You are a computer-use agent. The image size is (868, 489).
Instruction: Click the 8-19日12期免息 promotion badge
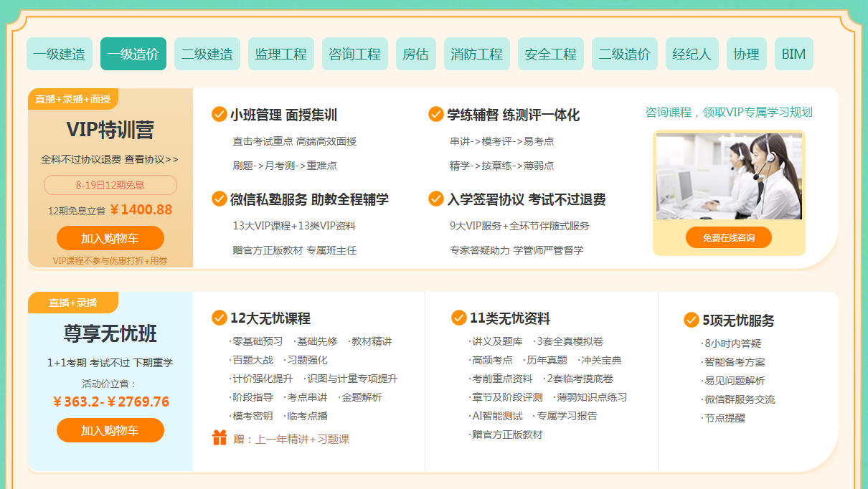(110, 185)
